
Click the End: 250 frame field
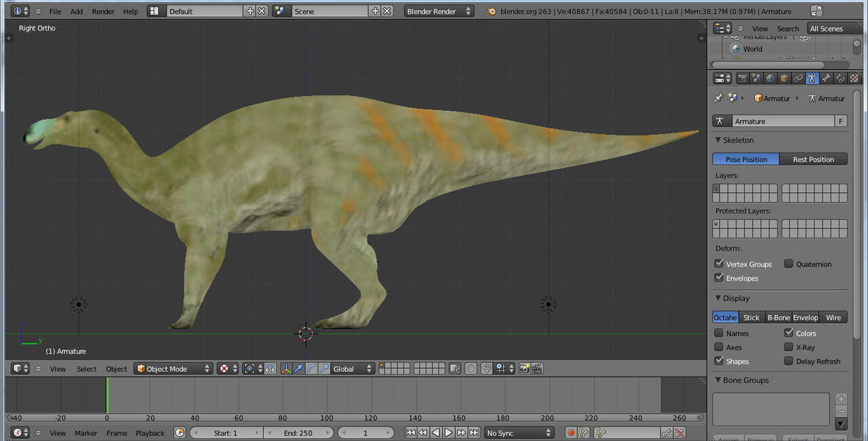[x=298, y=433]
